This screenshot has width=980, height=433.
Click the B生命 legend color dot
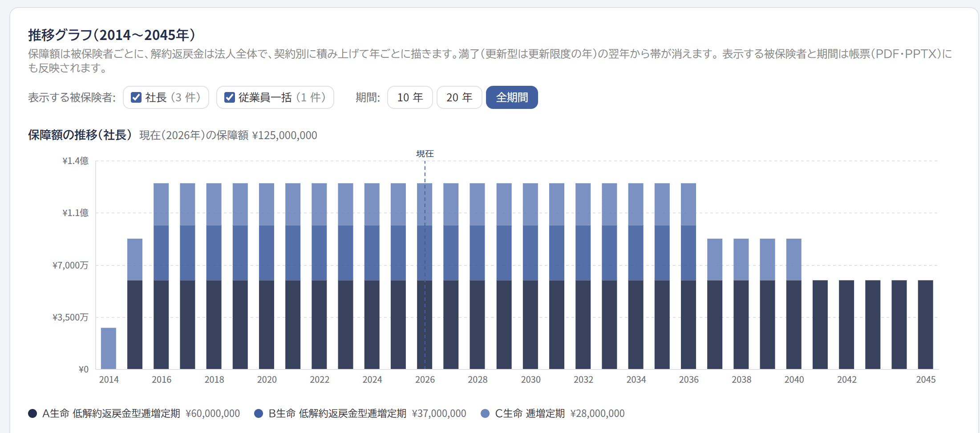(x=259, y=413)
